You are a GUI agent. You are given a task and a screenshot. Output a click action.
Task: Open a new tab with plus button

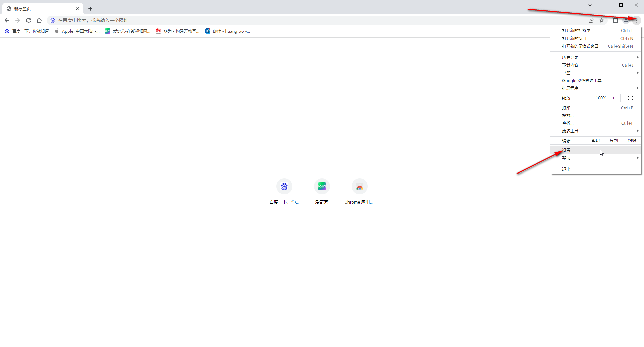pyautogui.click(x=90, y=9)
